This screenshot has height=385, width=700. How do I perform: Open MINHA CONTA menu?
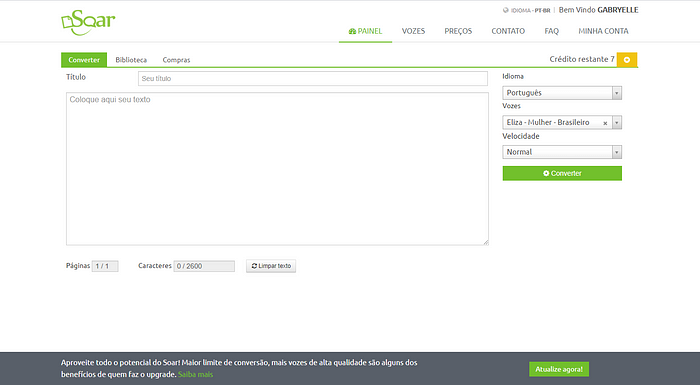click(603, 31)
